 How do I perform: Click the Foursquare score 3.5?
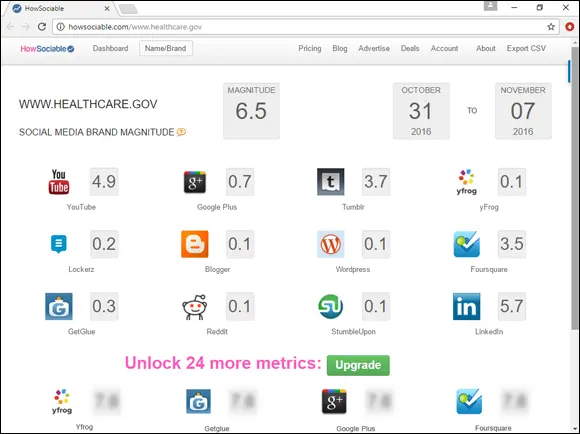pos(512,244)
